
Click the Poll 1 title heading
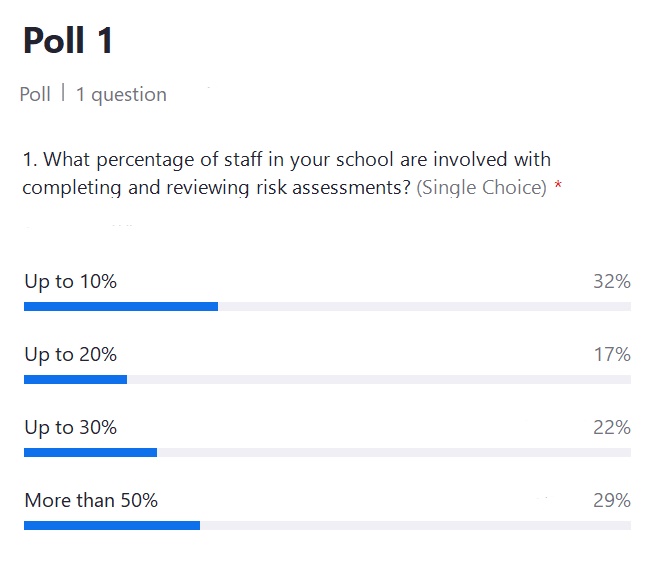coord(68,40)
